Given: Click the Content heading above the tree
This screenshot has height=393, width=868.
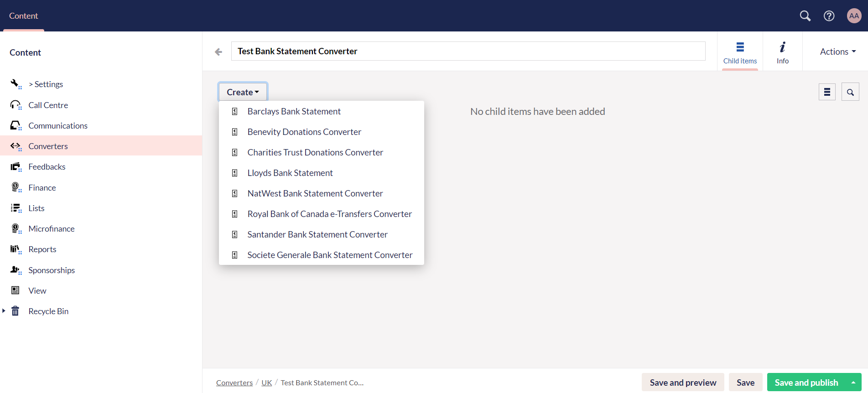Looking at the screenshot, I should click(26, 52).
